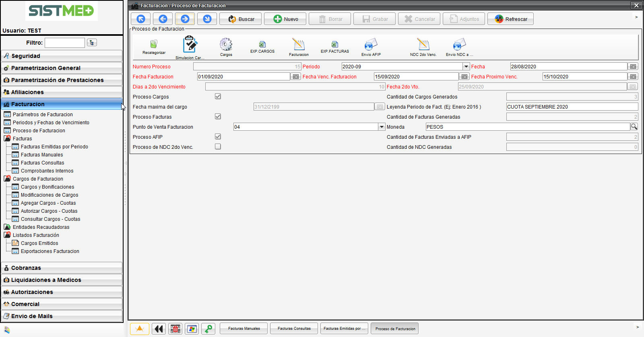Click the EXP.CARGOS export icon
The image size is (644, 337).
[262, 44]
